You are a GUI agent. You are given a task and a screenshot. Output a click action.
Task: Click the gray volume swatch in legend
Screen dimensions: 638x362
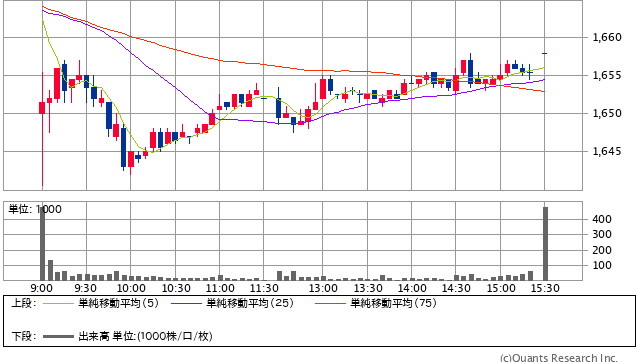click(x=59, y=336)
